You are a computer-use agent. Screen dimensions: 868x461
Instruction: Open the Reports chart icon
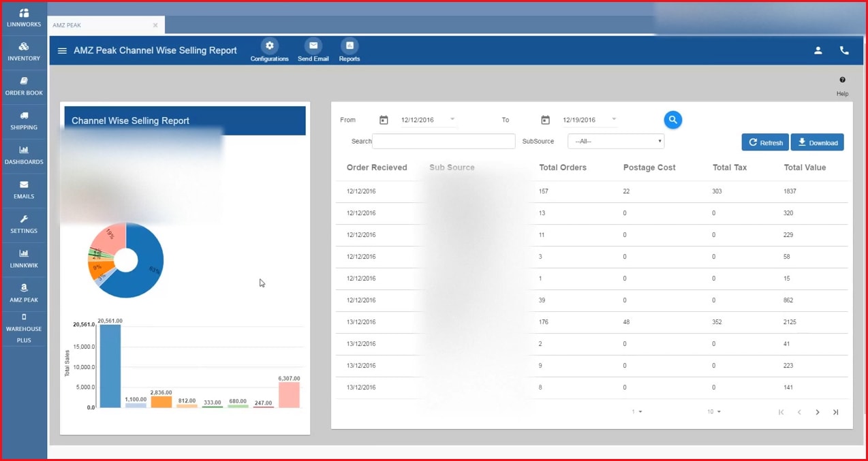point(350,46)
